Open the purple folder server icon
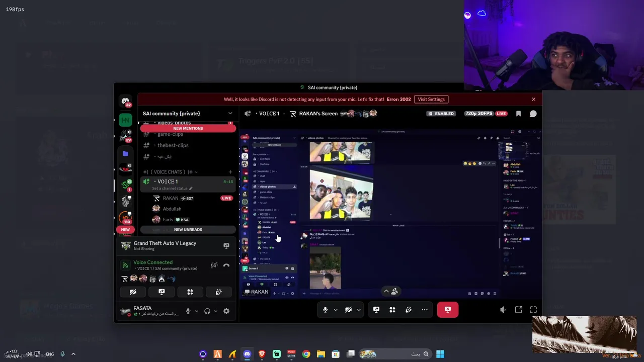Image resolution: width=644 pixels, height=362 pixels. [125, 153]
